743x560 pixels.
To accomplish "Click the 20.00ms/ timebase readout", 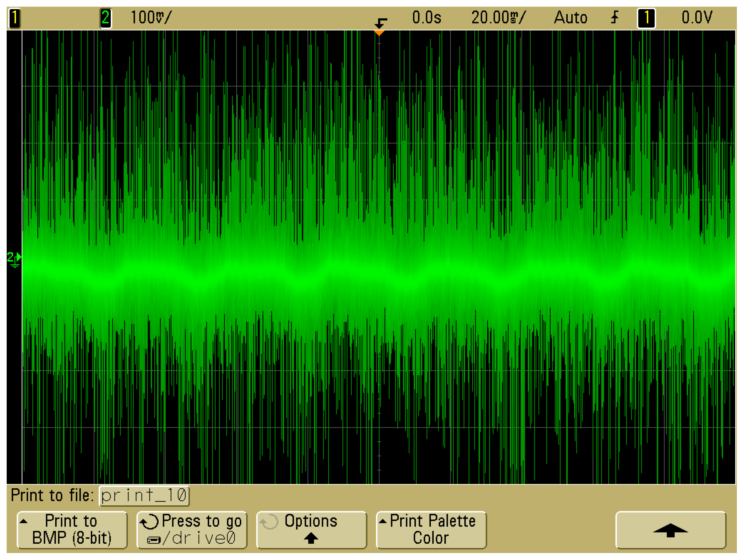I will (x=499, y=18).
